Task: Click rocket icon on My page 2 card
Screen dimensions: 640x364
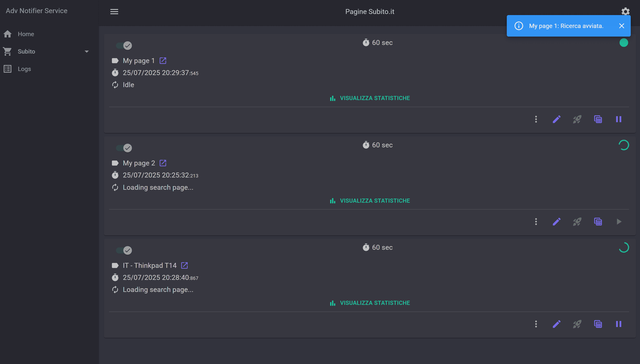Action: [577, 222]
